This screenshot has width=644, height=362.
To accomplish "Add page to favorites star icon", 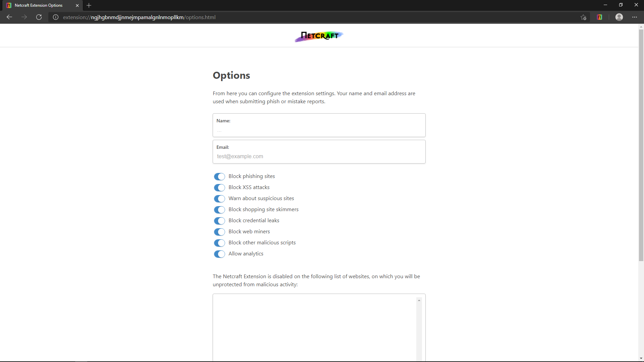I will click(583, 17).
